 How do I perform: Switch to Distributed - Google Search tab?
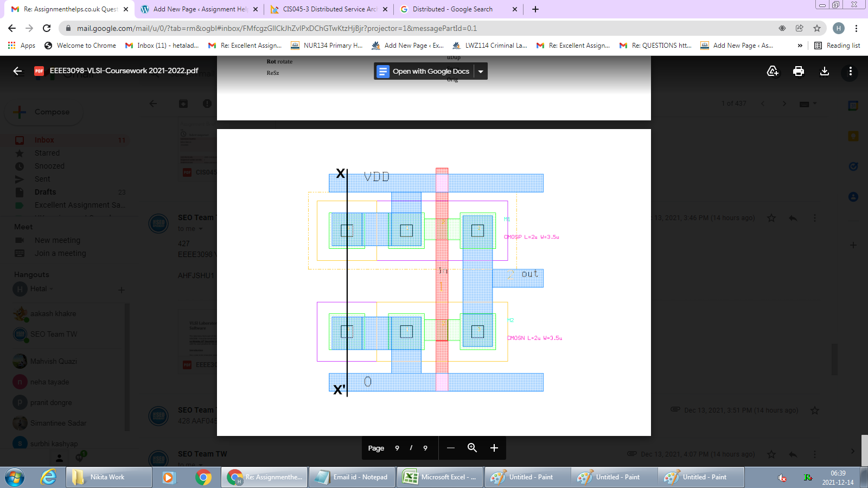459,9
